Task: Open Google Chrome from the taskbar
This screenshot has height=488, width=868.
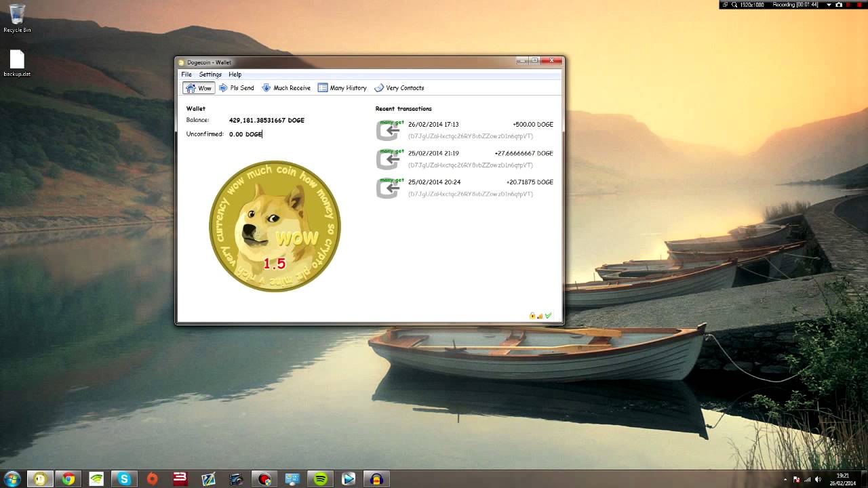Action: (68, 479)
